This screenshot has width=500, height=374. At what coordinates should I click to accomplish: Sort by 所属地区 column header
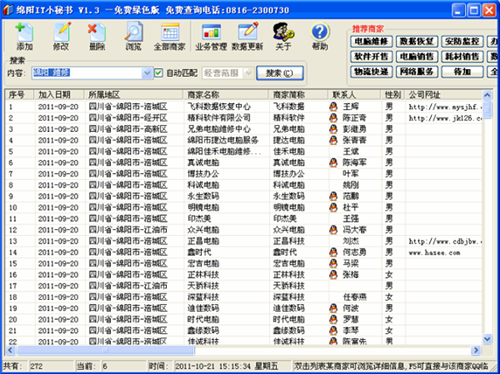[134, 95]
